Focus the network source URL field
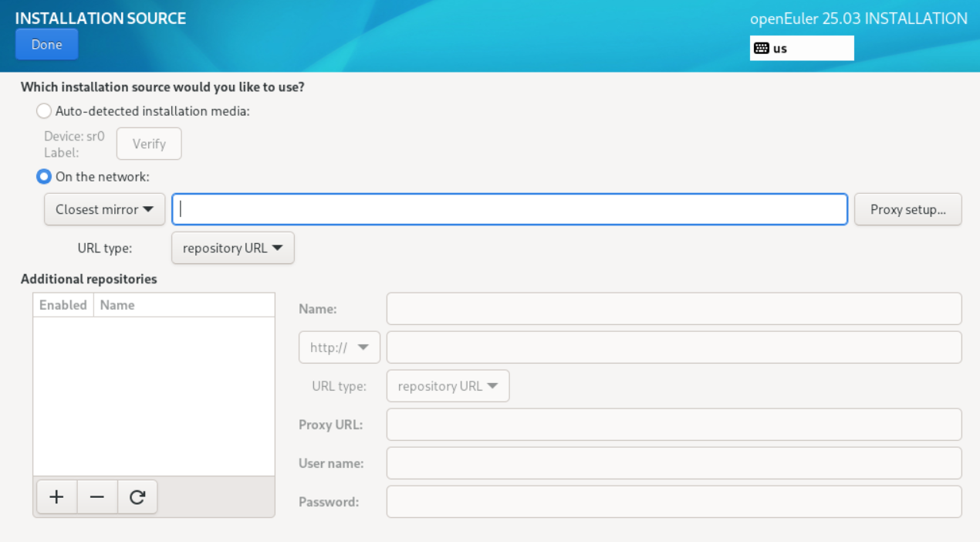Screen dimensions: 980x542 click(509, 209)
